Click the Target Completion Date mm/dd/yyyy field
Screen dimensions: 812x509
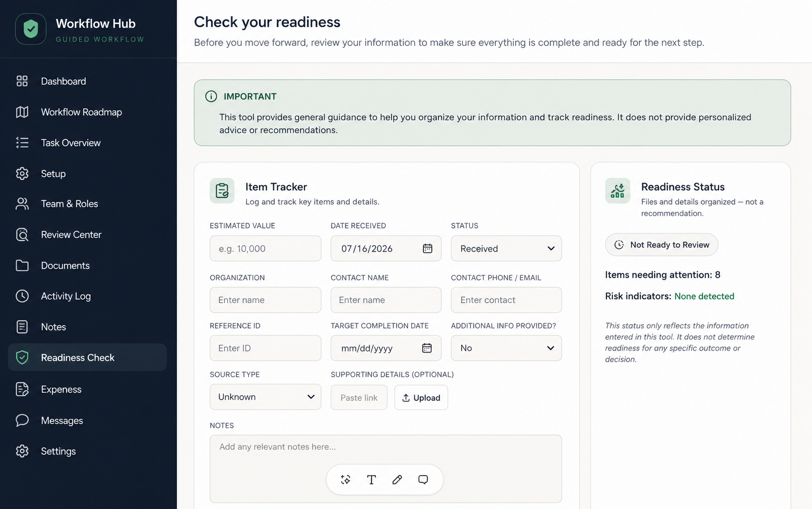(x=386, y=348)
